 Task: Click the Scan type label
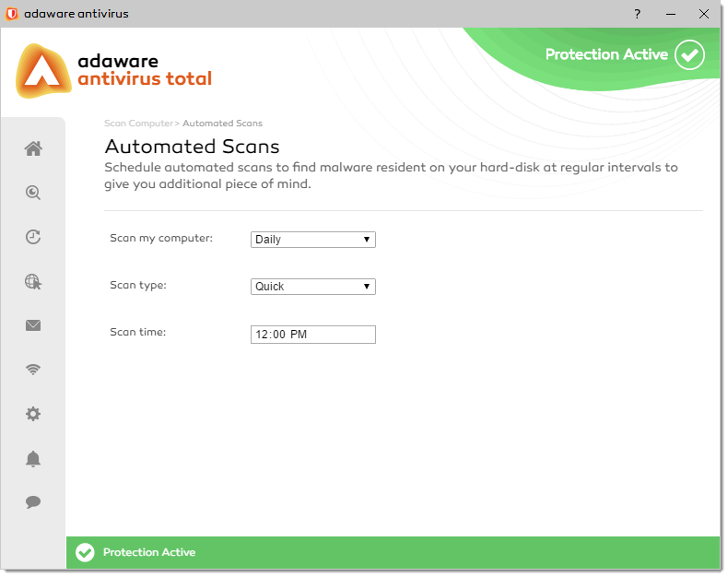coord(138,285)
